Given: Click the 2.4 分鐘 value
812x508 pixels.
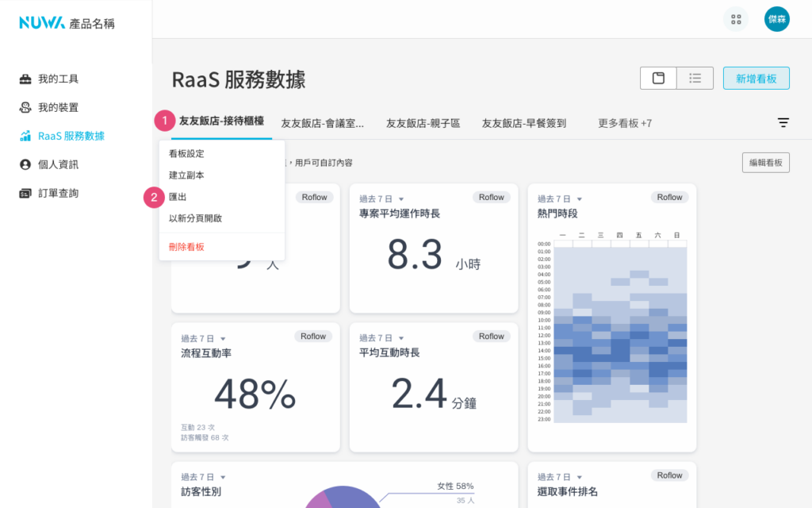Looking at the screenshot, I should click(x=434, y=394).
